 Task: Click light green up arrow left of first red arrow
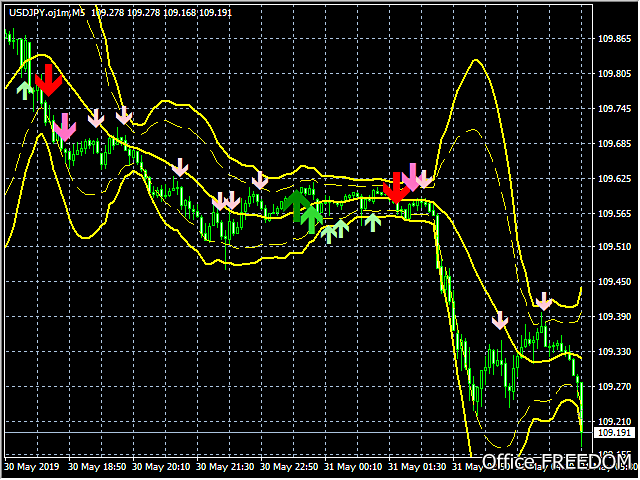(x=25, y=90)
